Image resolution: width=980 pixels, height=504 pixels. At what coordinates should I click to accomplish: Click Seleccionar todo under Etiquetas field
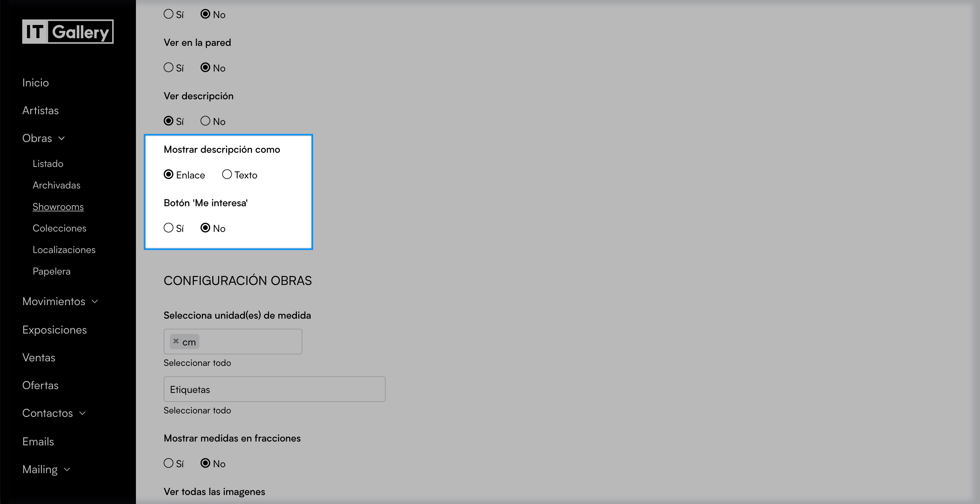point(197,410)
